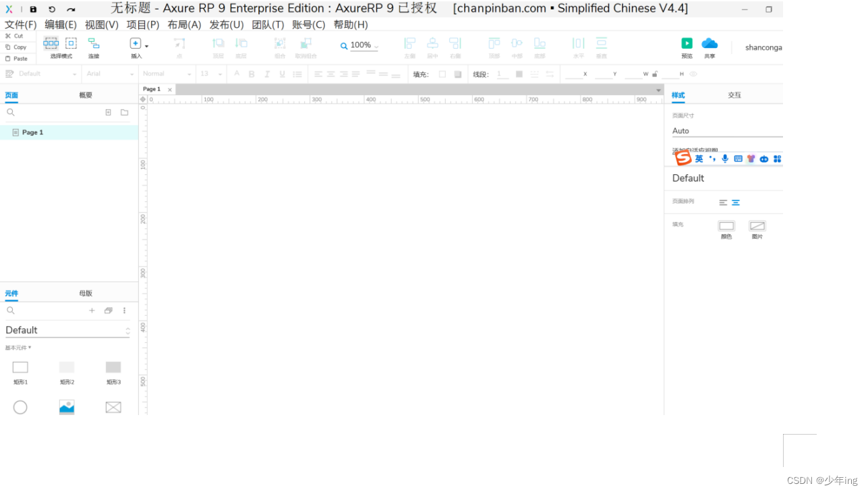
Task: Click the undo arrow in title bar
Action: [x=52, y=9]
